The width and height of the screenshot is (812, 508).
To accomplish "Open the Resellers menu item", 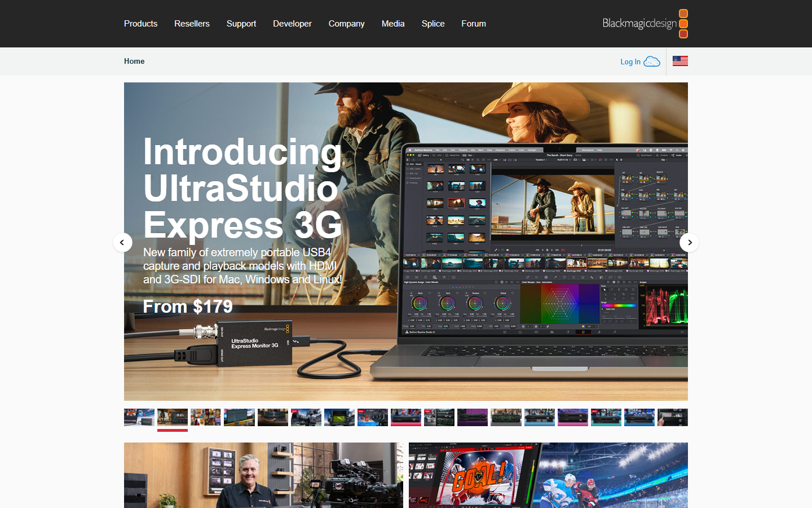I will pyautogui.click(x=192, y=24).
